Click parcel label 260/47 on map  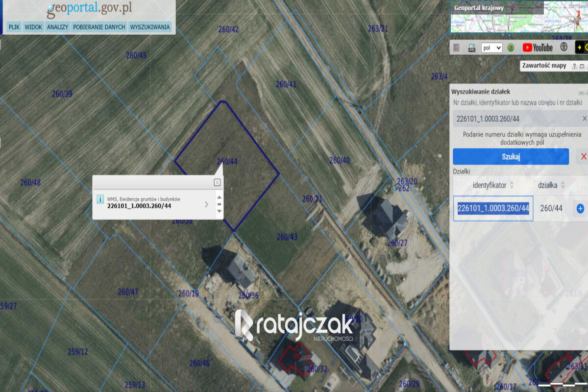pos(128,292)
